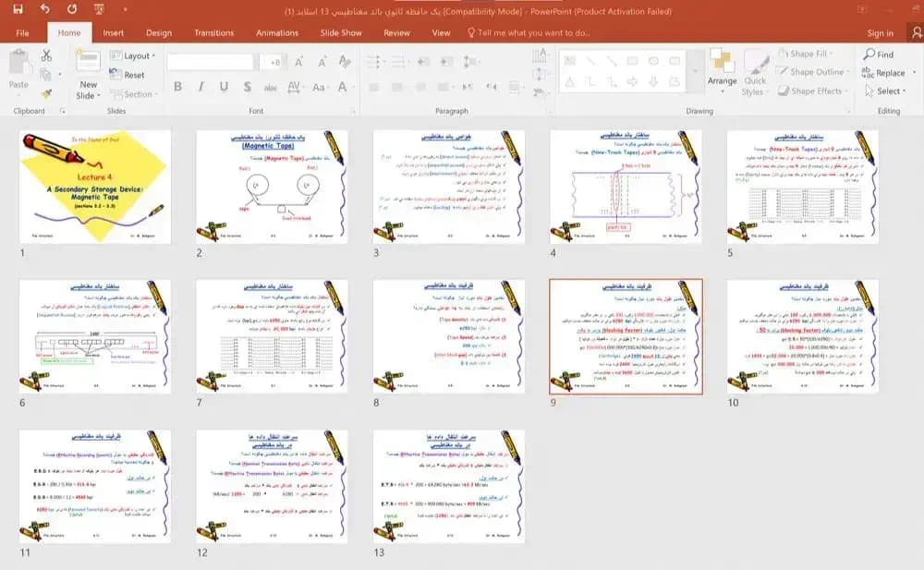Switch to the Transitions tab

[214, 33]
